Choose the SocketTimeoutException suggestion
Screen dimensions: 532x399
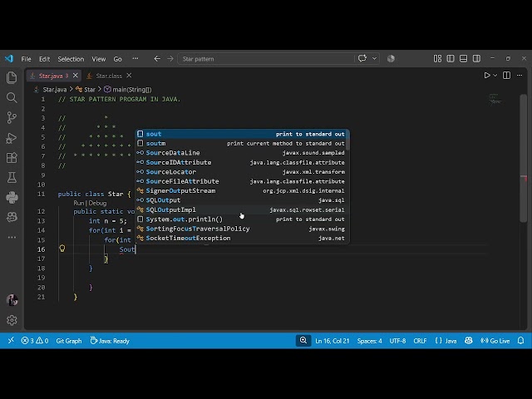(242, 239)
